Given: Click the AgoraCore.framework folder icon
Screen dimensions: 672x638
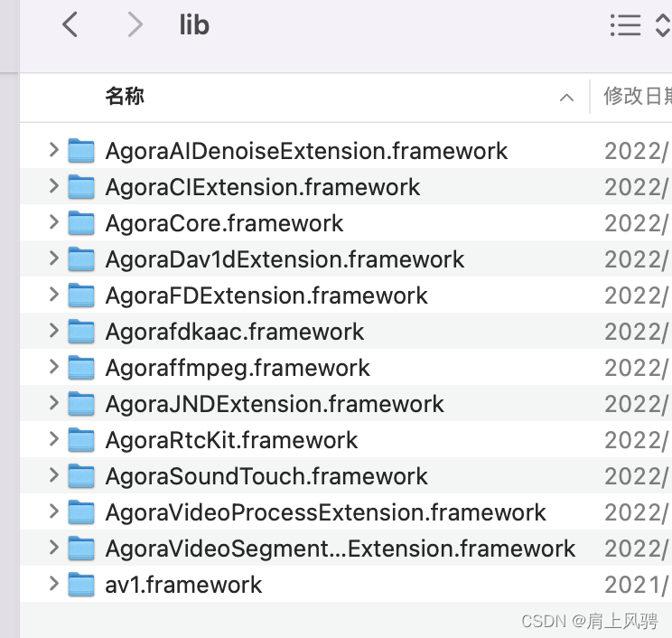Looking at the screenshot, I should click(81, 222).
